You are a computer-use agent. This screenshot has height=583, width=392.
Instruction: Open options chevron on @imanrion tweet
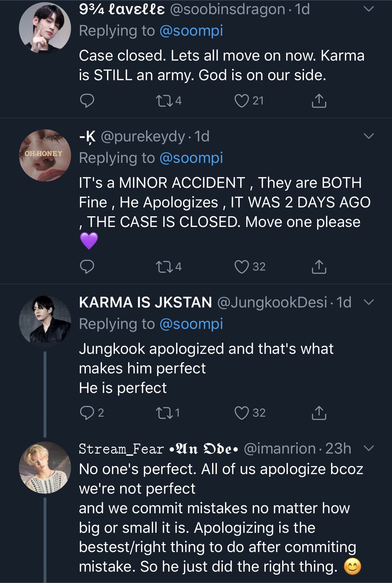tap(369, 448)
